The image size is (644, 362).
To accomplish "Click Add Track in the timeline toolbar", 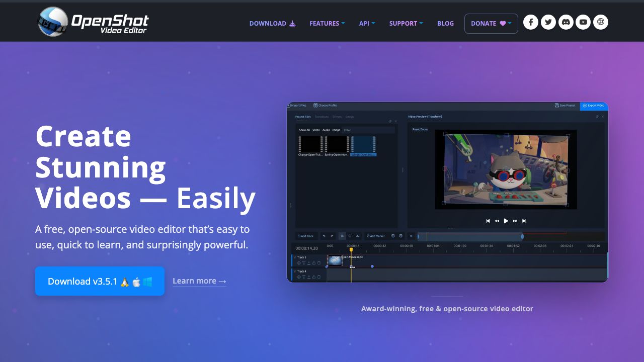I will [305, 236].
